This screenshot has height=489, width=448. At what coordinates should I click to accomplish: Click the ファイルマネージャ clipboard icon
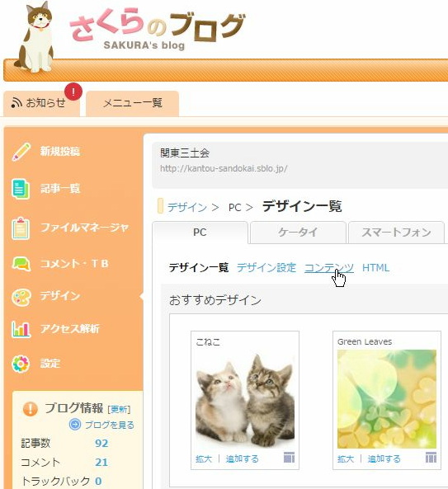[x=21, y=228]
